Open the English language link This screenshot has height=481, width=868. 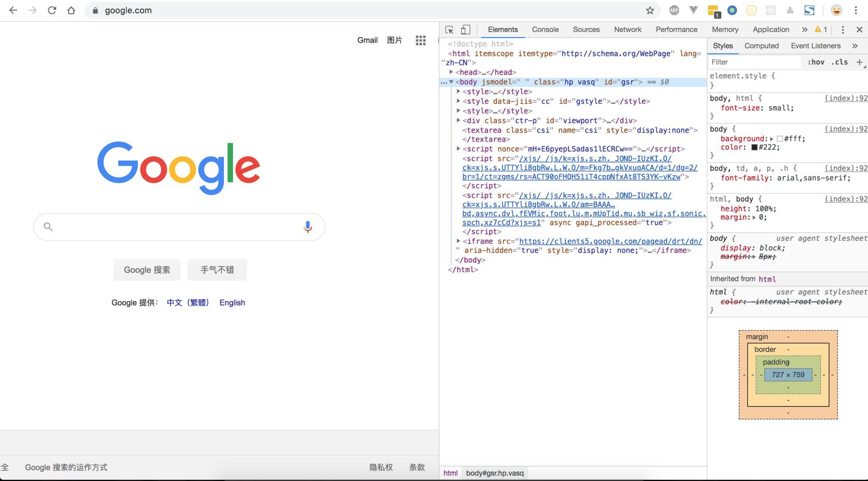pyautogui.click(x=232, y=303)
